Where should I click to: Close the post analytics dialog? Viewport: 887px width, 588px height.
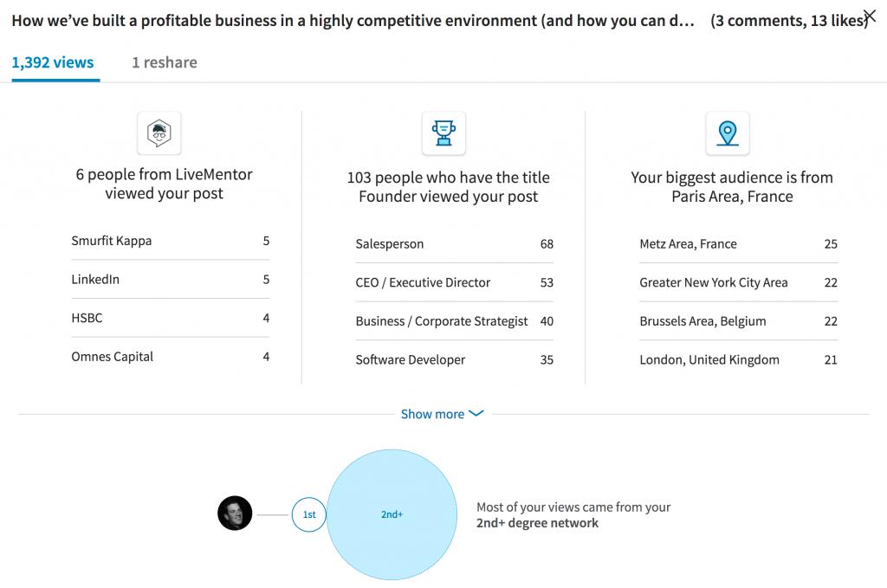[x=870, y=16]
